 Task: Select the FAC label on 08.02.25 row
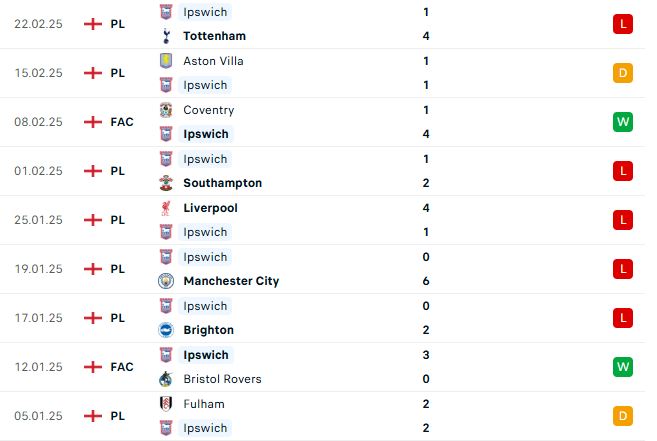pyautogui.click(x=122, y=122)
